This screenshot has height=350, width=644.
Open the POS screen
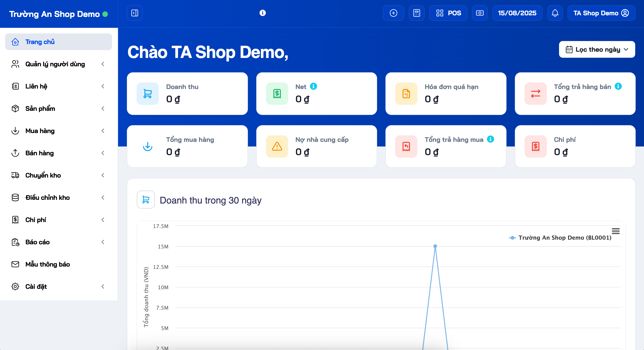click(x=448, y=13)
